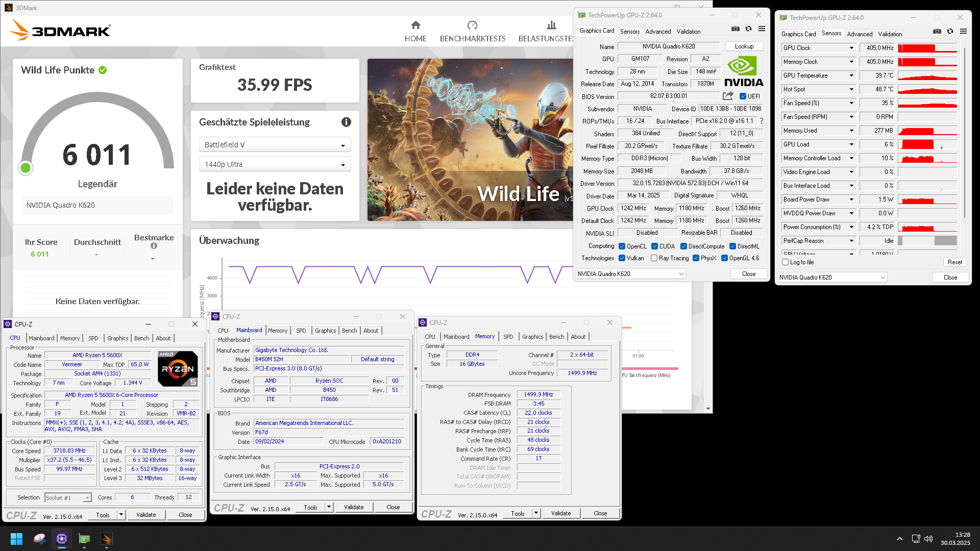Click Reset button in GPU-Z Sensors
The height and width of the screenshot is (551, 980).
point(954,262)
